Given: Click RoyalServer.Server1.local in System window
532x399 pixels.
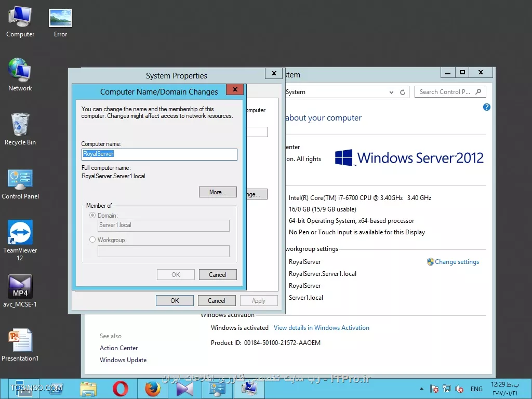Looking at the screenshot, I should pyautogui.click(x=322, y=274).
